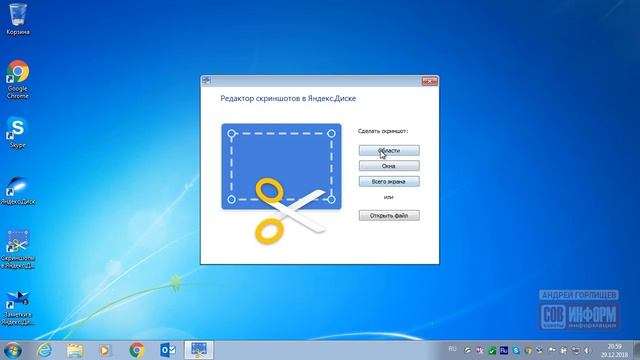This screenshot has width=640, height=360.
Task: Select the Яндекс.Диск desktop shortcut
Action: (18, 191)
